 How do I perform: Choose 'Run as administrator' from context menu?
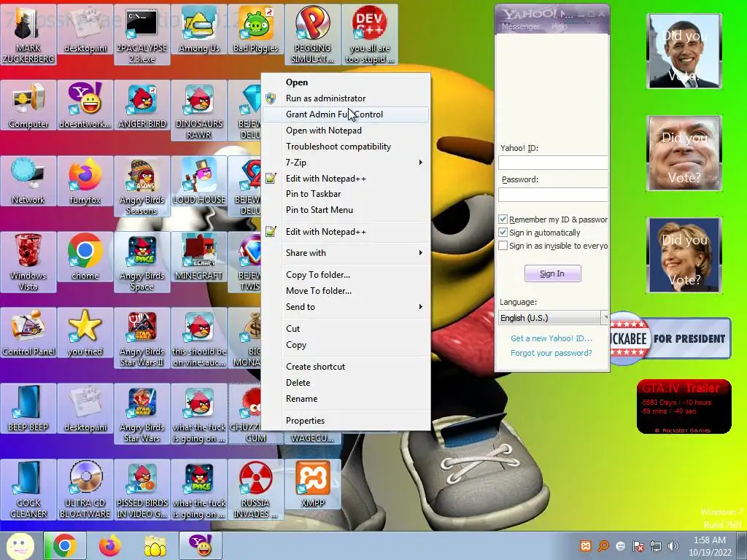(346, 98)
